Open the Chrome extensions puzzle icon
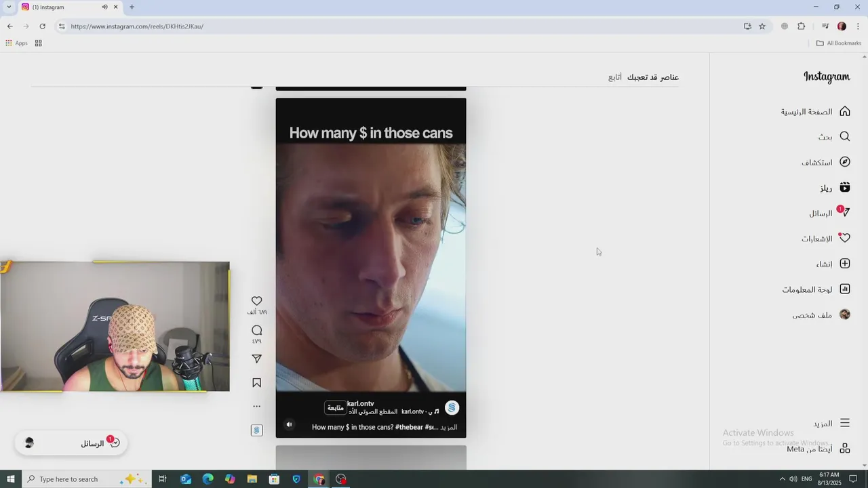This screenshot has width=868, height=488. pos(801,26)
